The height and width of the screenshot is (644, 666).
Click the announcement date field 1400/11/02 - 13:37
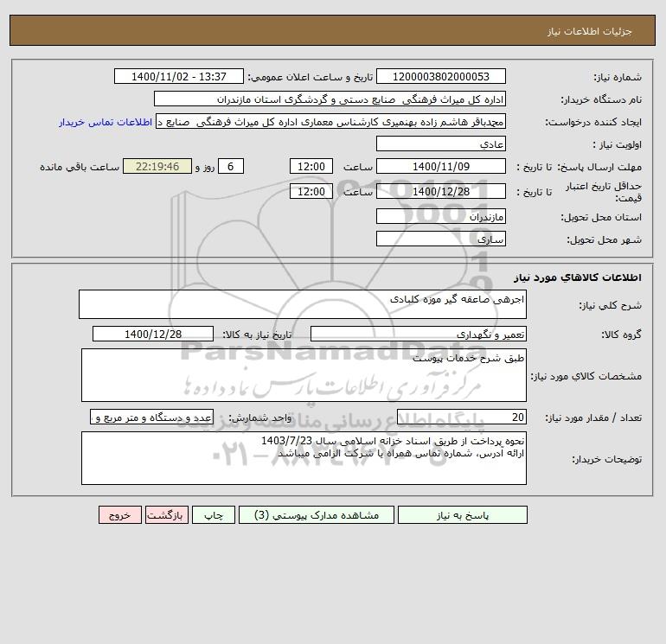[x=179, y=76]
